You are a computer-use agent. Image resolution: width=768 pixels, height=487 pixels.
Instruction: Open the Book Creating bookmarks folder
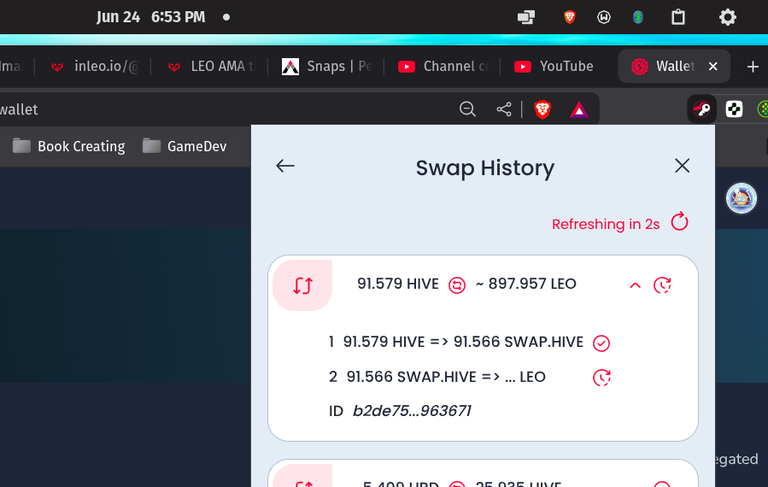(x=69, y=146)
